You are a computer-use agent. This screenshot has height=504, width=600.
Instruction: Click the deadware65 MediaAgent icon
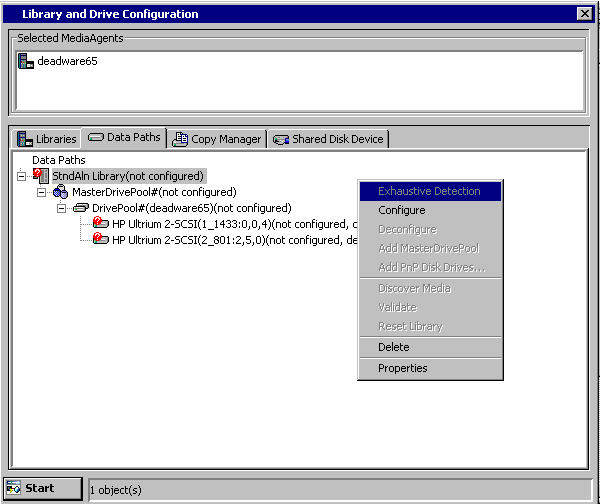26,61
